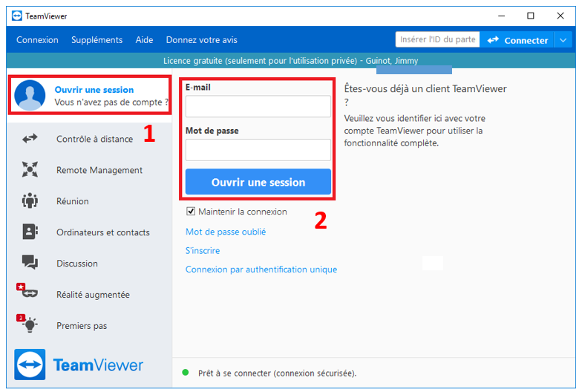Click the S'inscrire link
Image resolution: width=582 pixels, height=392 pixels.
coord(203,251)
